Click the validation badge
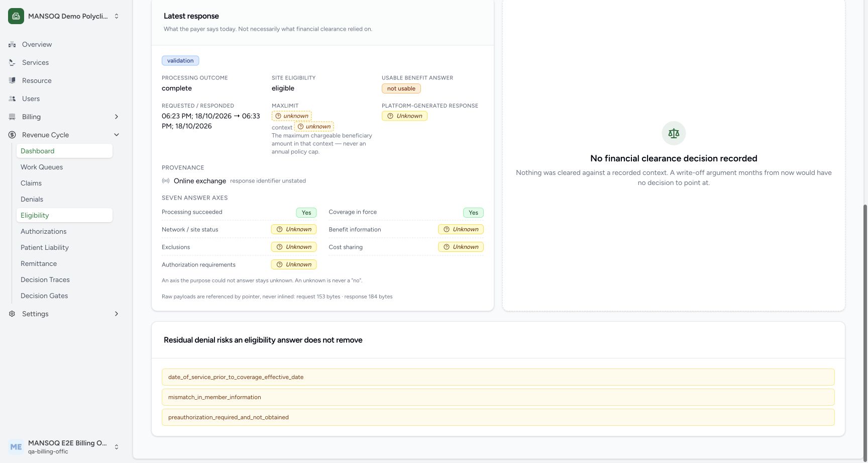 (x=180, y=61)
